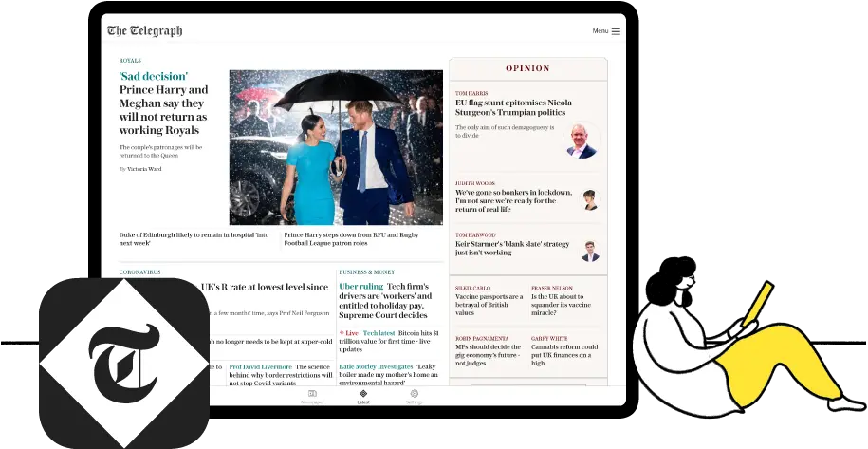Open the Settings tab
The height and width of the screenshot is (449, 868).
coord(414,397)
